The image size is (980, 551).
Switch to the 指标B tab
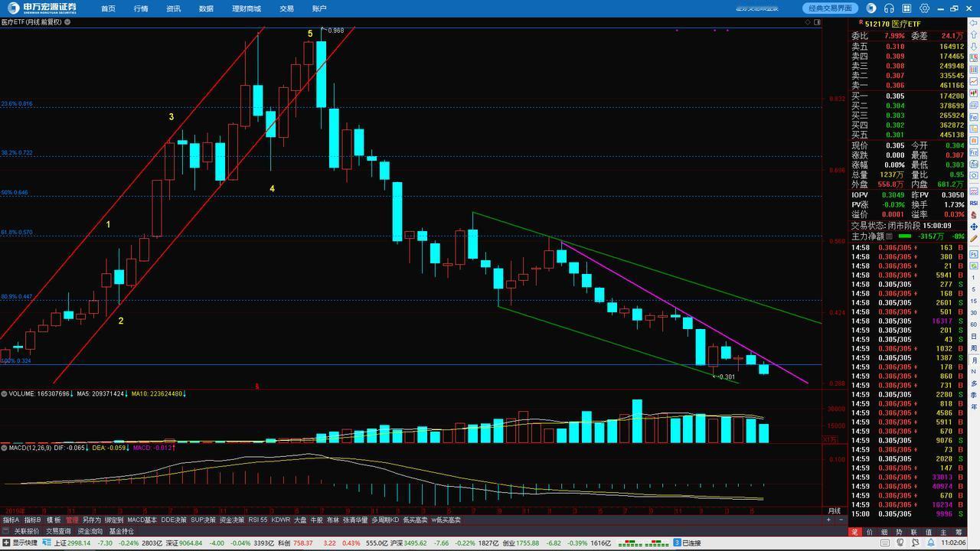click(x=33, y=520)
